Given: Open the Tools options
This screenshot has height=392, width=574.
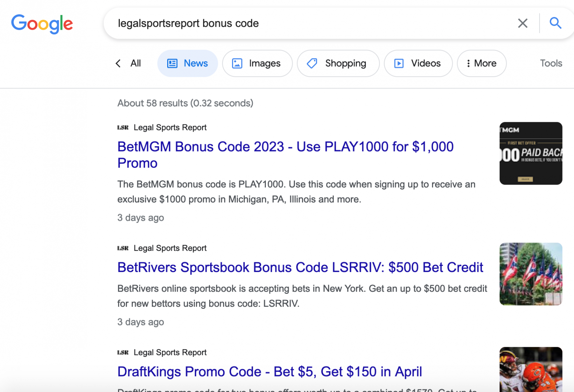Looking at the screenshot, I should 551,63.
